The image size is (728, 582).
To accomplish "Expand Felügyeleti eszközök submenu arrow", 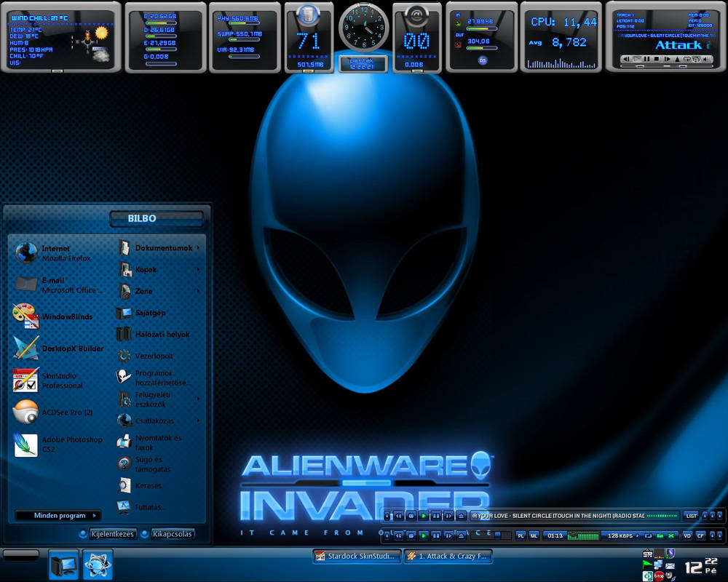I will click(x=198, y=399).
